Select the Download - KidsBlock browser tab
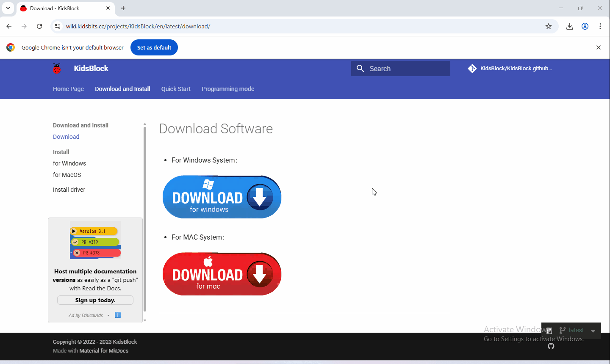The height and width of the screenshot is (364, 610). tap(66, 8)
